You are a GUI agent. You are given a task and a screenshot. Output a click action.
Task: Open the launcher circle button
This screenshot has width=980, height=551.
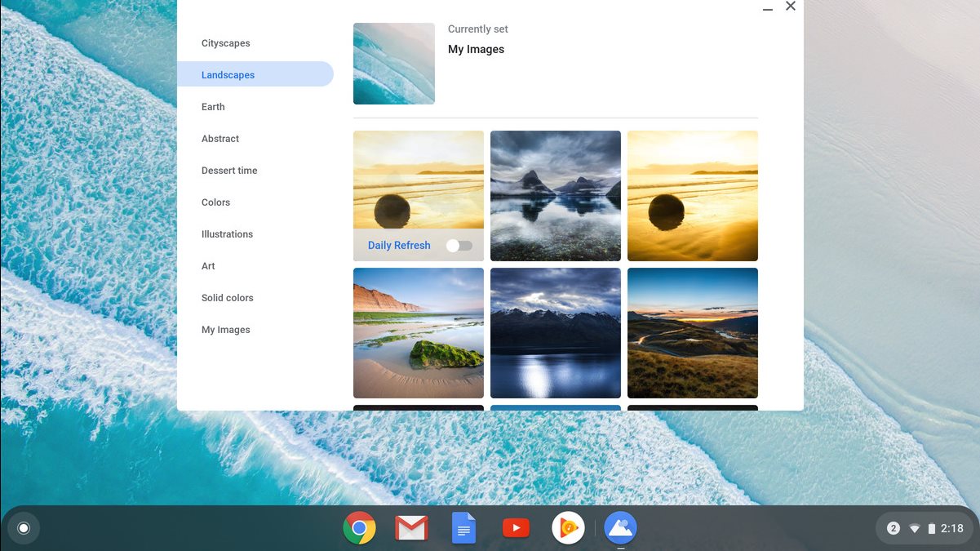pyautogui.click(x=24, y=528)
